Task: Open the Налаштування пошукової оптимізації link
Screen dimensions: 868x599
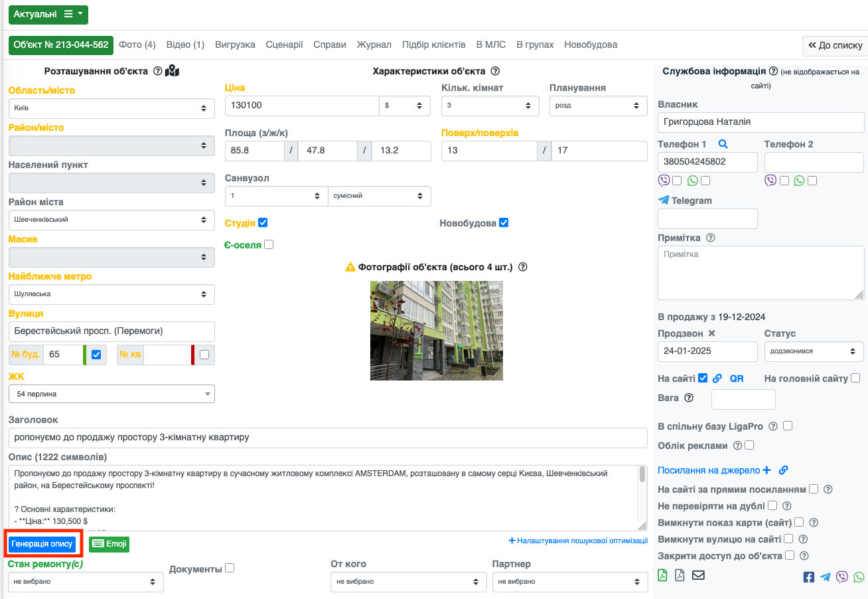Action: (578, 541)
